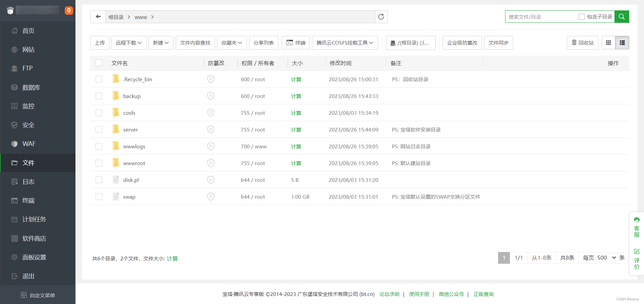The width and height of the screenshot is (644, 304).
Task: Open WAF in the sidebar
Action: point(38,144)
